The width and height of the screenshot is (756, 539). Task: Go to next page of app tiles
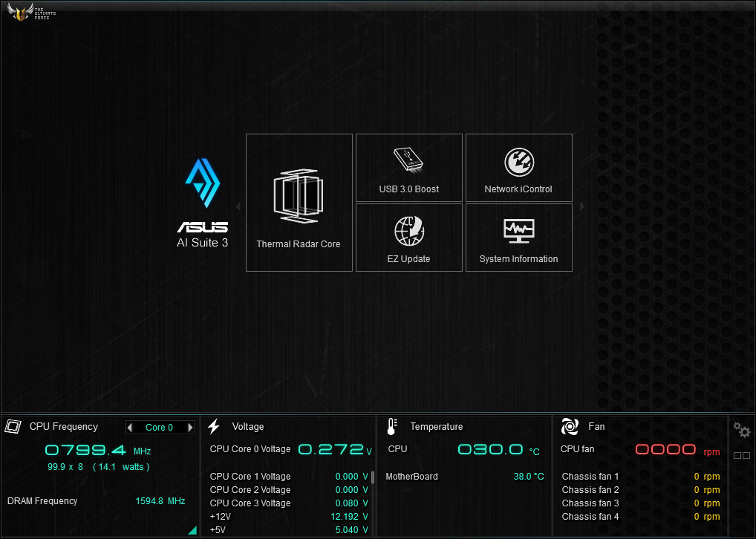[582, 206]
